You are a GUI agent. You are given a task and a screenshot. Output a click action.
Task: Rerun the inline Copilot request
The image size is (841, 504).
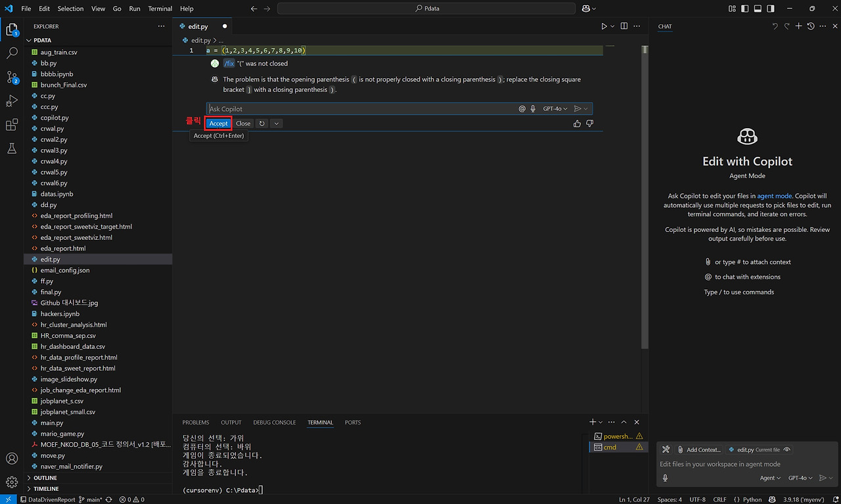[x=261, y=124]
